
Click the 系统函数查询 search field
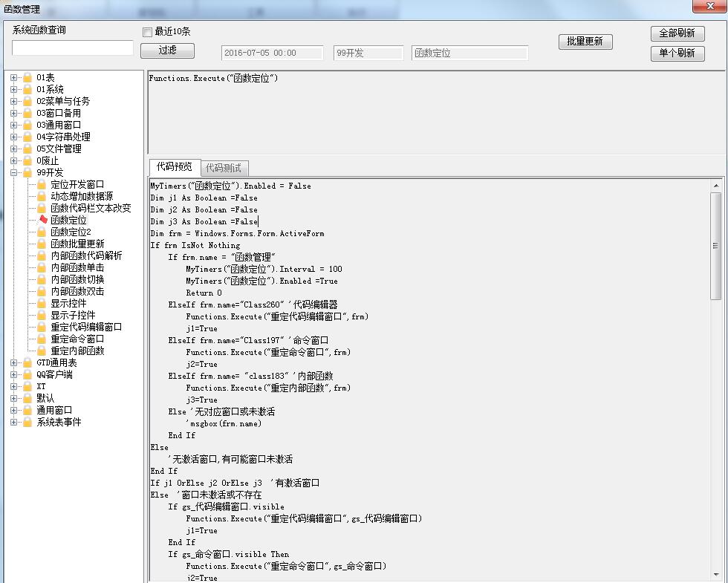coord(73,48)
